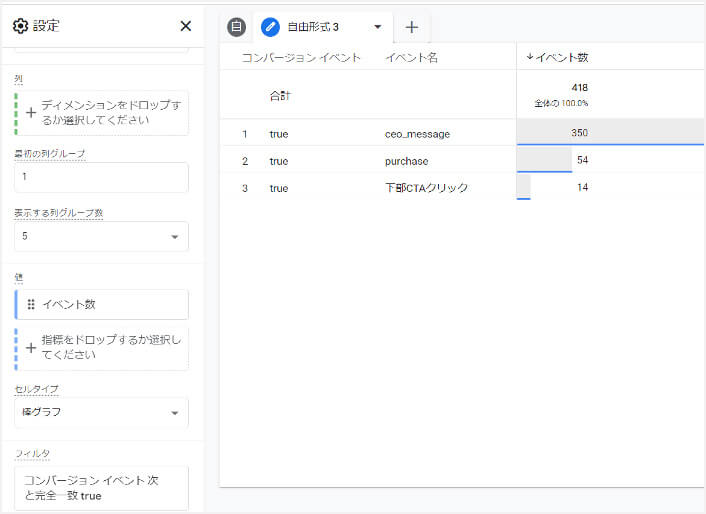Screen dimensions: 706x514
Task: Open the 表示する列グループ数 dropdown
Action: coord(101,236)
